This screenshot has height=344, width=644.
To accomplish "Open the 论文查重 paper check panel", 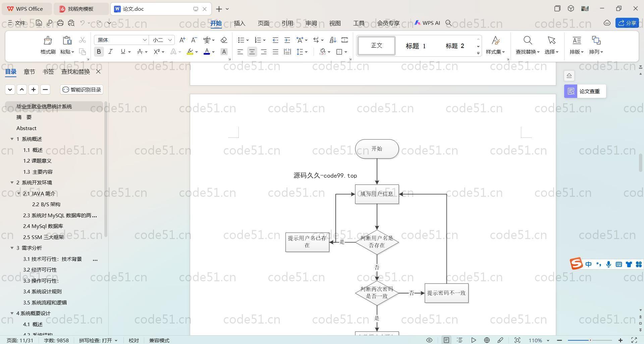I will [585, 91].
